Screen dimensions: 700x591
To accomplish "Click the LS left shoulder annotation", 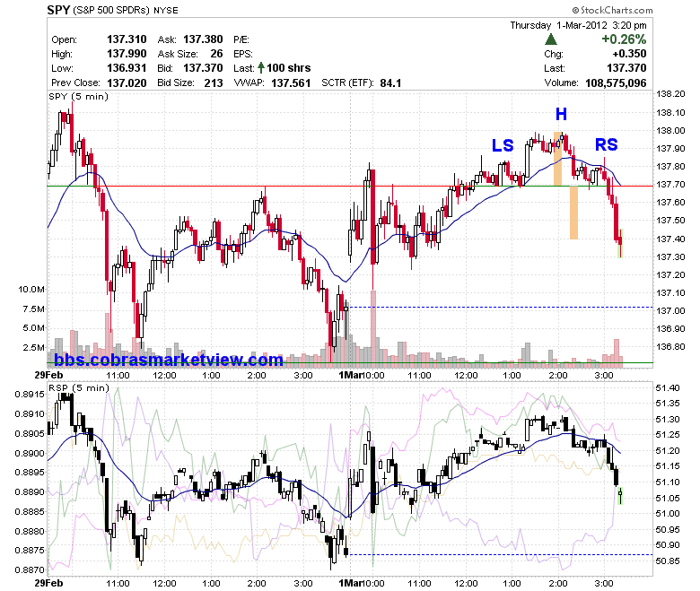I will 503,145.
